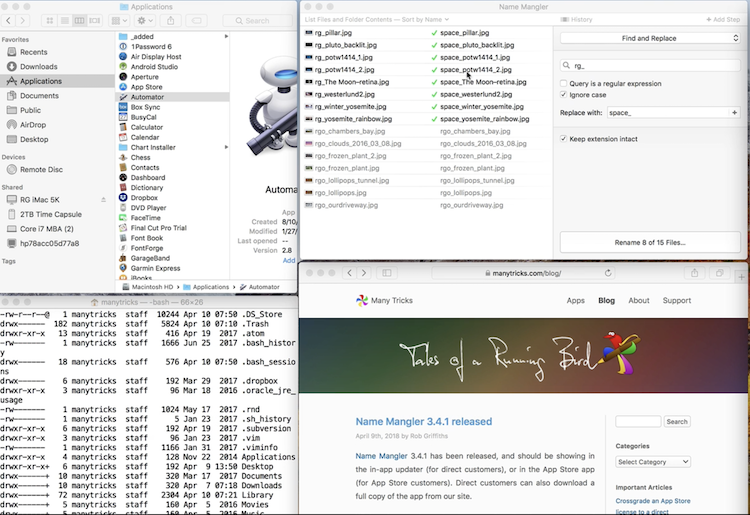Select 2TB Time Capsule in sidebar
Viewport: 750px width, 515px height.
[x=51, y=214]
